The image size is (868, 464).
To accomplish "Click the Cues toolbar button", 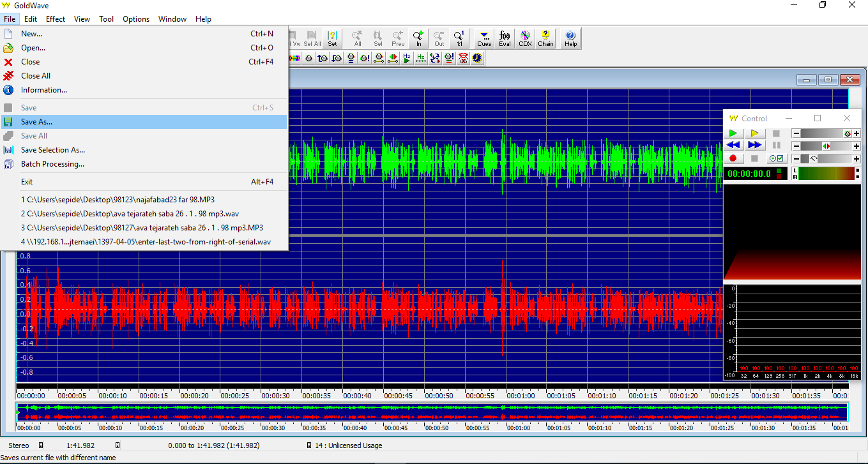I will coord(484,39).
